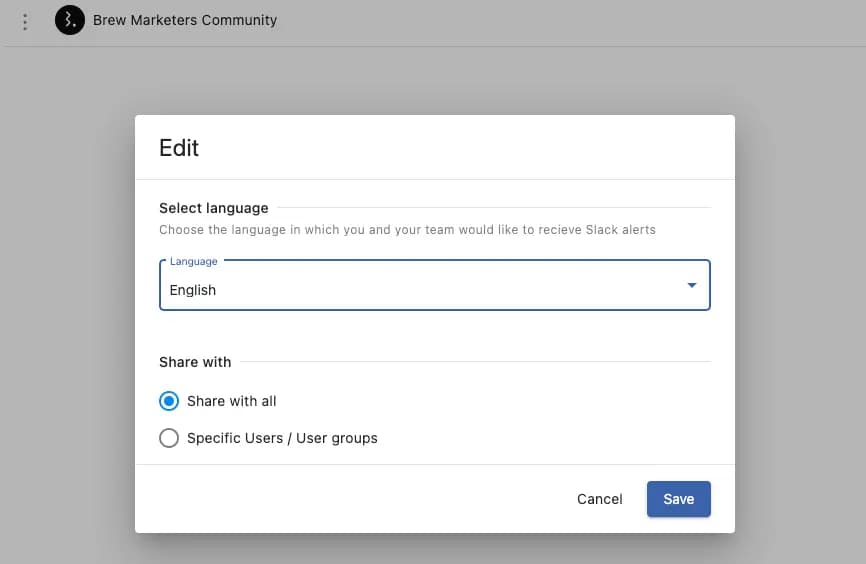Click the Select language section heading

point(213,208)
